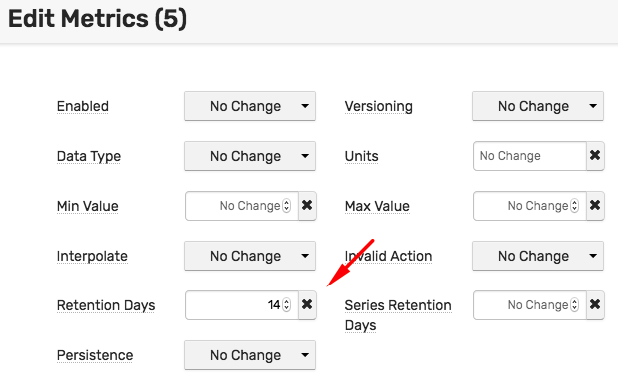Open the Interpolate dropdown
Image resolution: width=618 pixels, height=381 pixels.
[250, 256]
